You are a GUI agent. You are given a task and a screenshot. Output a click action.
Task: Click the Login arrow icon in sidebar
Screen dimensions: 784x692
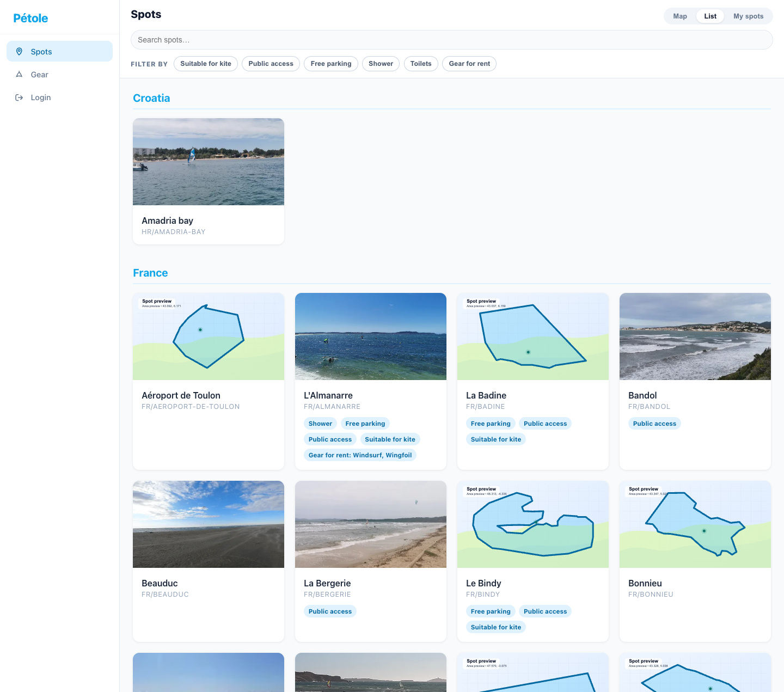[x=19, y=97]
